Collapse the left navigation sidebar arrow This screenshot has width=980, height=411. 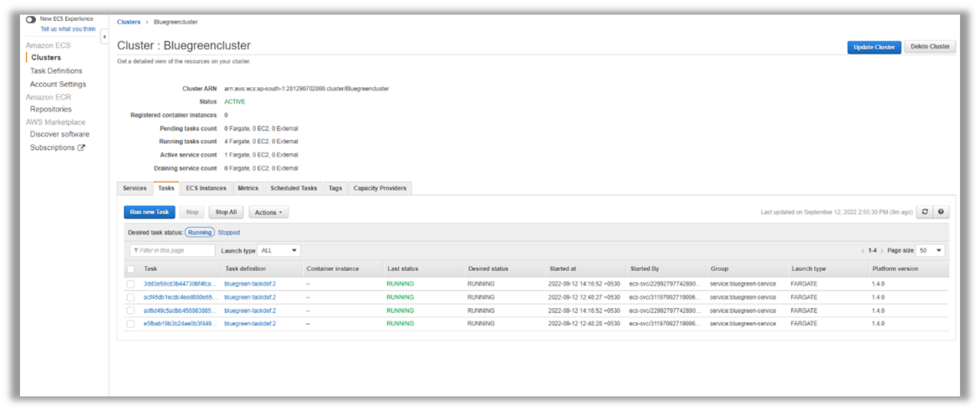pos(104,38)
